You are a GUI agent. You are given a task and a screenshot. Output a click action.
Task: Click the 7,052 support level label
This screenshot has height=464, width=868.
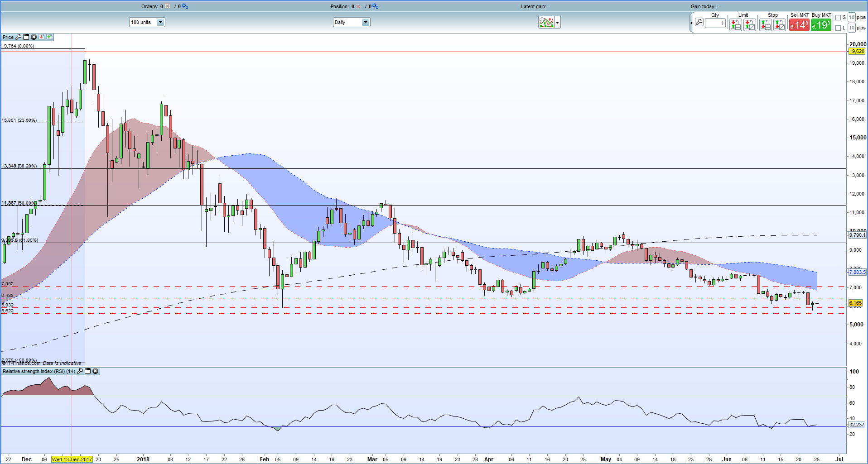[x=8, y=284]
